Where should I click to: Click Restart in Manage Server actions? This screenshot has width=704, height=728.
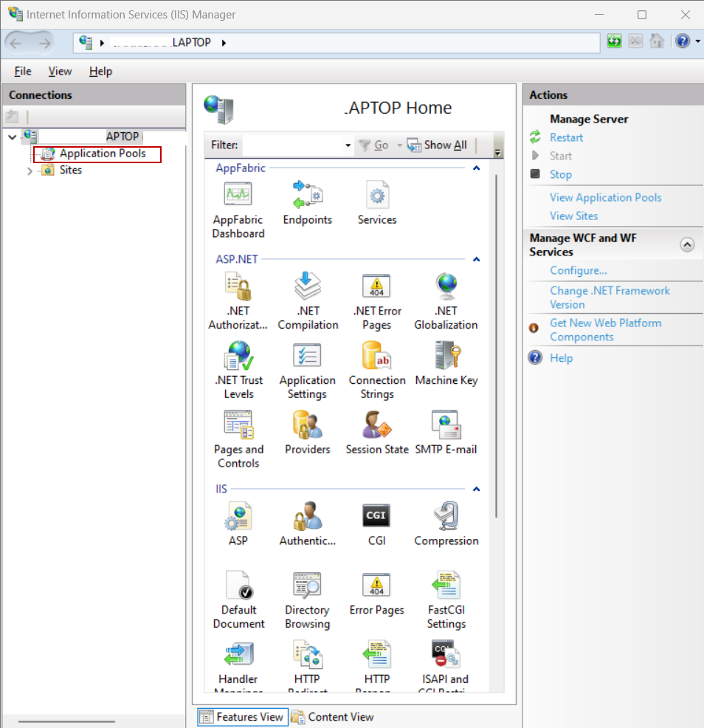click(x=566, y=137)
